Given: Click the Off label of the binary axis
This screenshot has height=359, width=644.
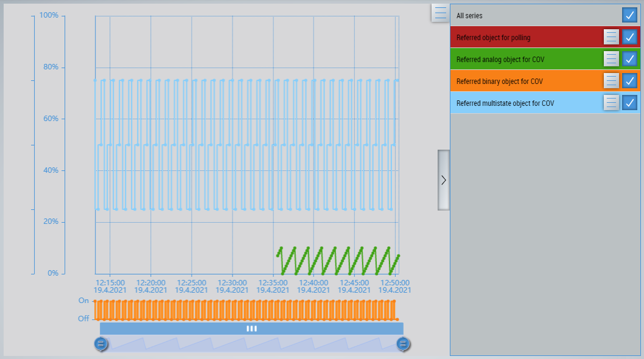Looking at the screenshot, I should (x=83, y=319).
